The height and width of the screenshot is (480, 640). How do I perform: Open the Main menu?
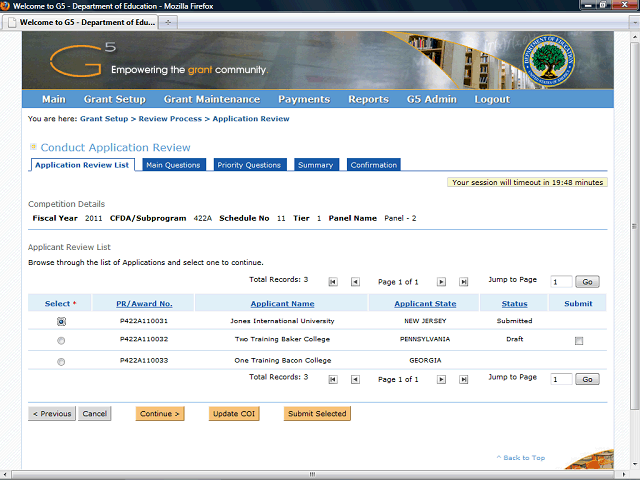point(54,99)
